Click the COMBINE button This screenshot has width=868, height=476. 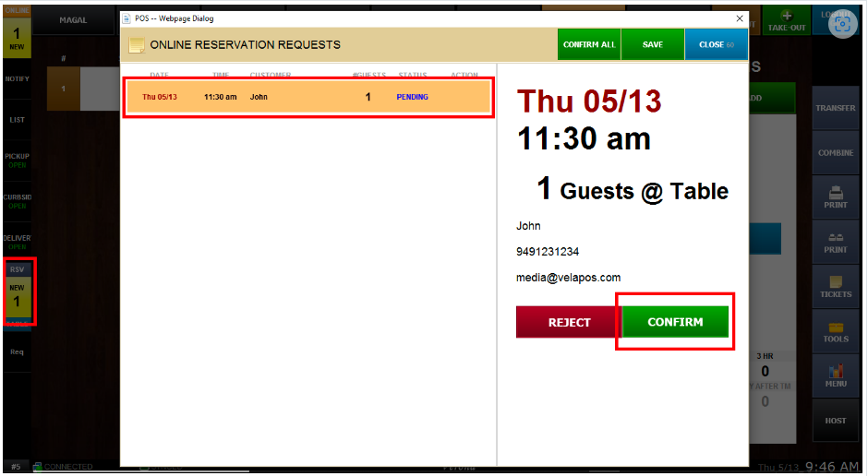(835, 153)
